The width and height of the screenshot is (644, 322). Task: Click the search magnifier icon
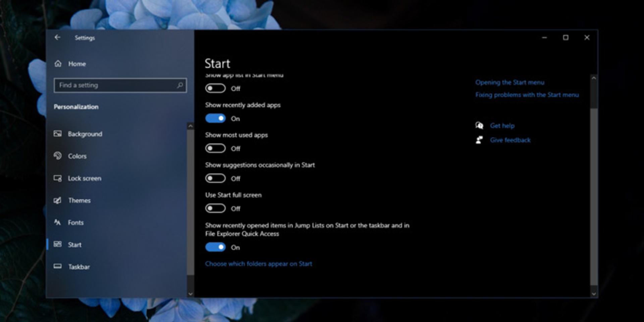(180, 85)
